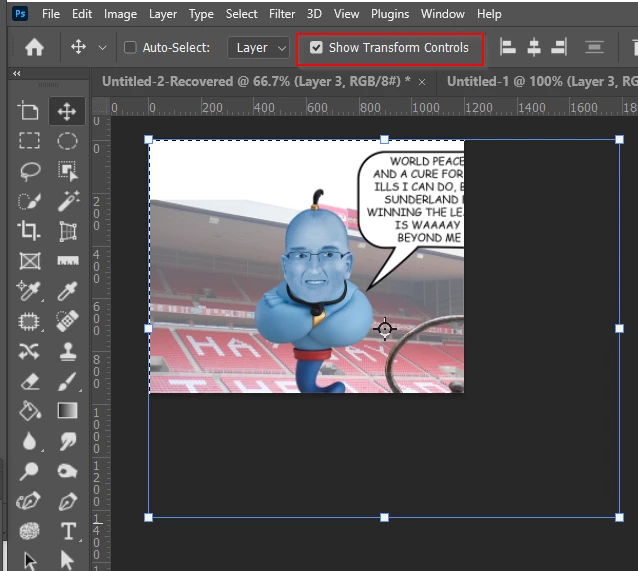The width and height of the screenshot is (638, 571).
Task: Choose the Object Selection tool
Action: click(67, 171)
